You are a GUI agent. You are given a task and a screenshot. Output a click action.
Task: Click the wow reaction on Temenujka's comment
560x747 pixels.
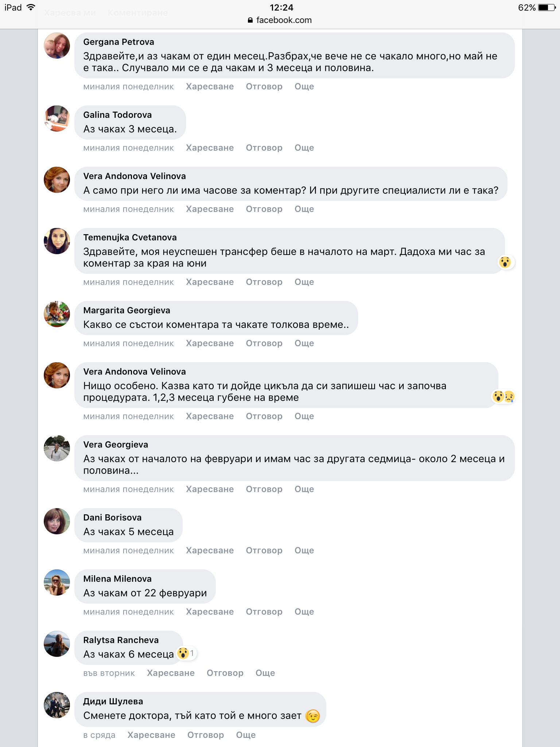(x=505, y=262)
